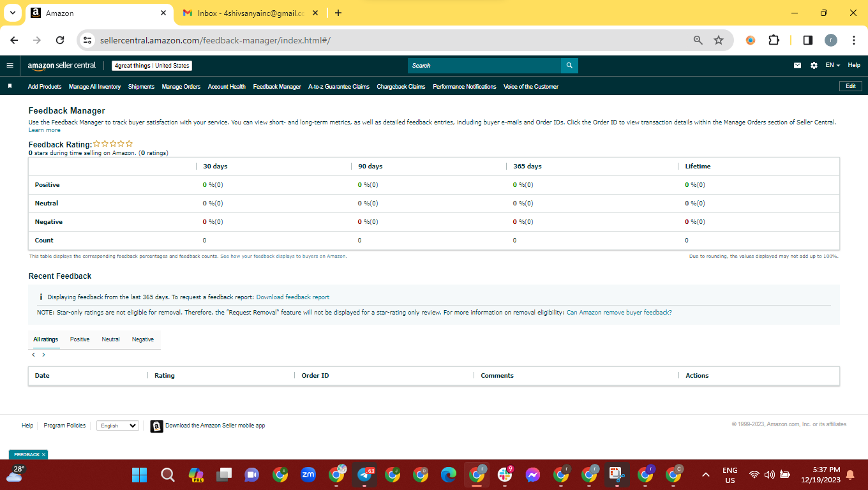Open Performance Notifications
The width and height of the screenshot is (868, 490).
click(465, 87)
